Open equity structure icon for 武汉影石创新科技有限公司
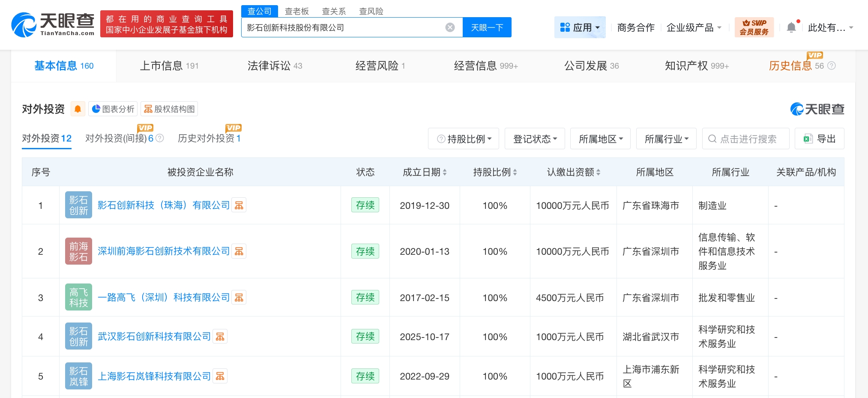The width and height of the screenshot is (868, 398). pos(220,337)
